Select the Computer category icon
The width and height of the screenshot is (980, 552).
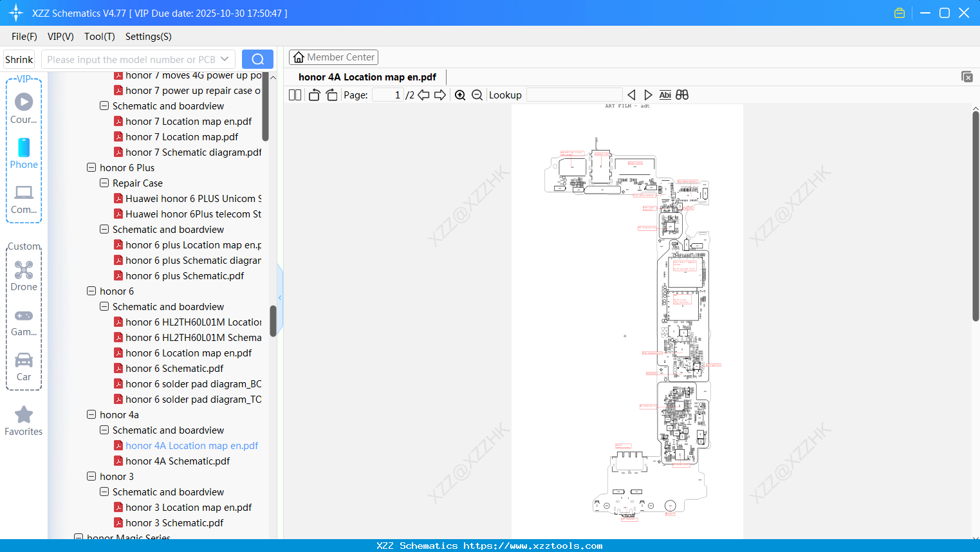(x=24, y=199)
